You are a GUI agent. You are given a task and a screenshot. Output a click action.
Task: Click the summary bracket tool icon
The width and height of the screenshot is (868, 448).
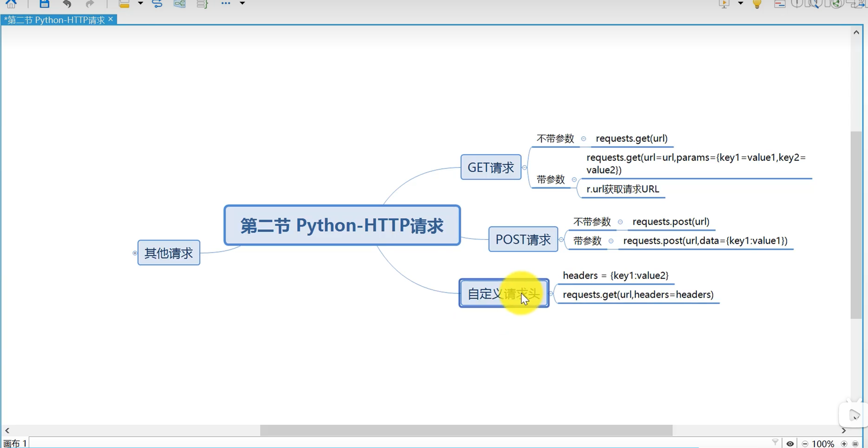pyautogui.click(x=202, y=4)
